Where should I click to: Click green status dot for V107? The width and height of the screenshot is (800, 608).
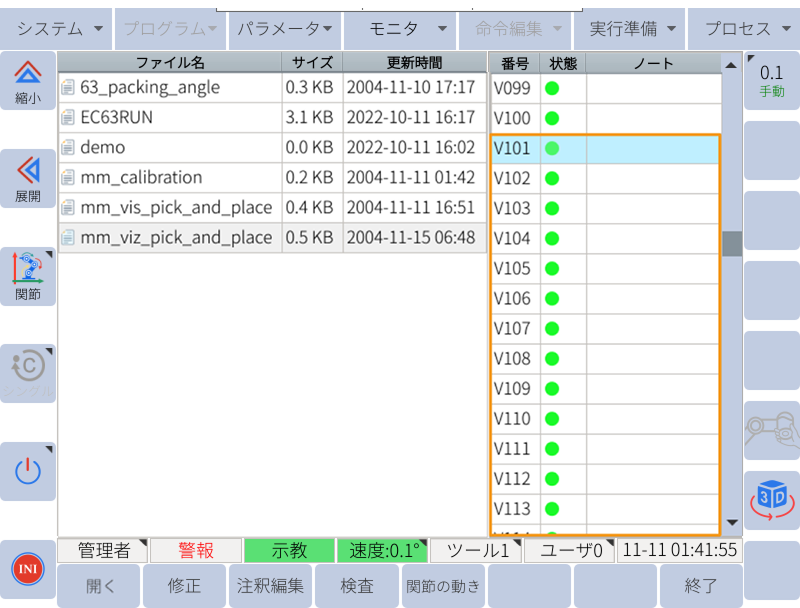click(552, 329)
